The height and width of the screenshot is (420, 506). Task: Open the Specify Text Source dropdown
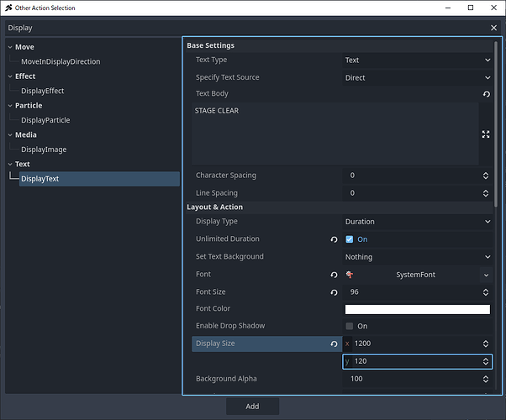[417, 77]
